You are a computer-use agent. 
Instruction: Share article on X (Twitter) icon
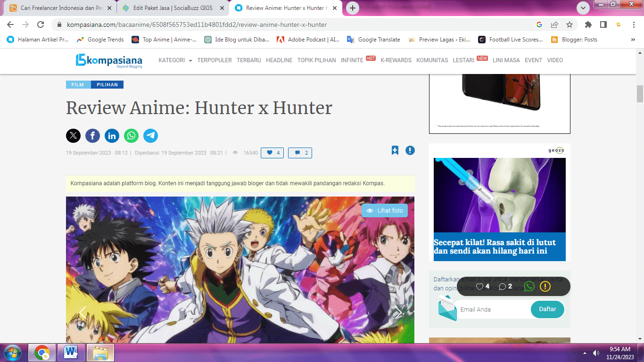click(x=73, y=136)
